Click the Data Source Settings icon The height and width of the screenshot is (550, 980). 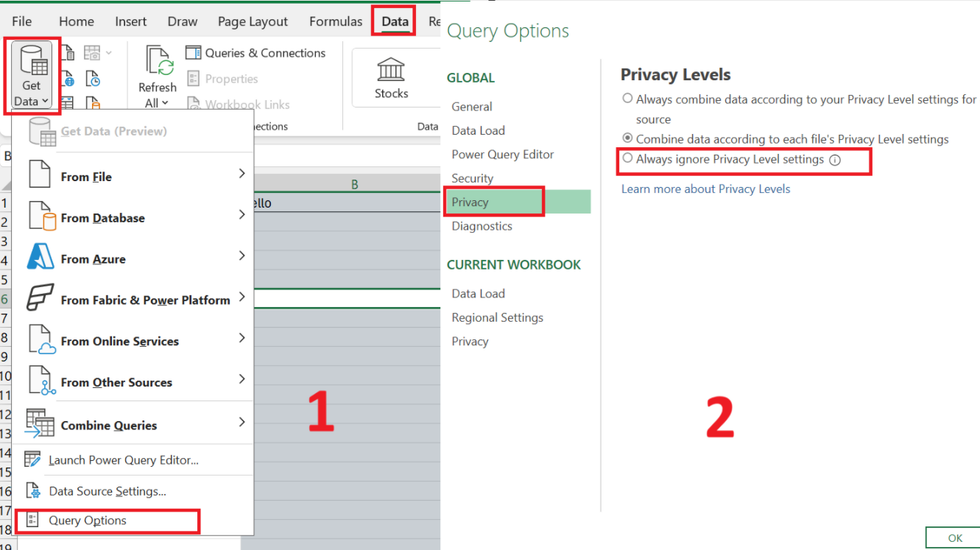(x=32, y=490)
